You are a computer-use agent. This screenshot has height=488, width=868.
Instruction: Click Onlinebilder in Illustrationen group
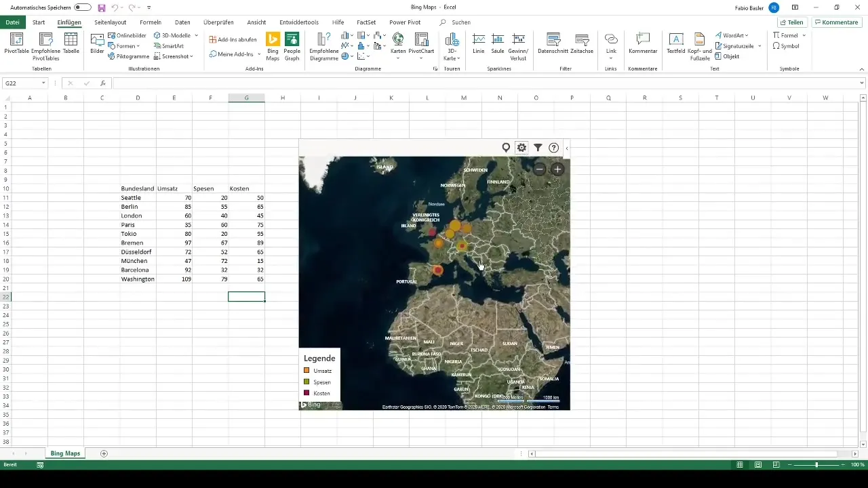click(127, 35)
